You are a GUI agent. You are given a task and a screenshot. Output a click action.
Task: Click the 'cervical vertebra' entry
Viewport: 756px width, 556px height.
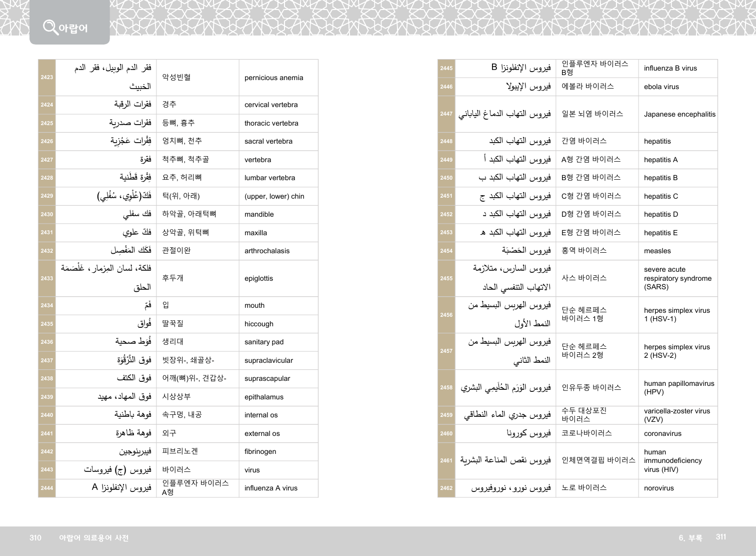270,105
